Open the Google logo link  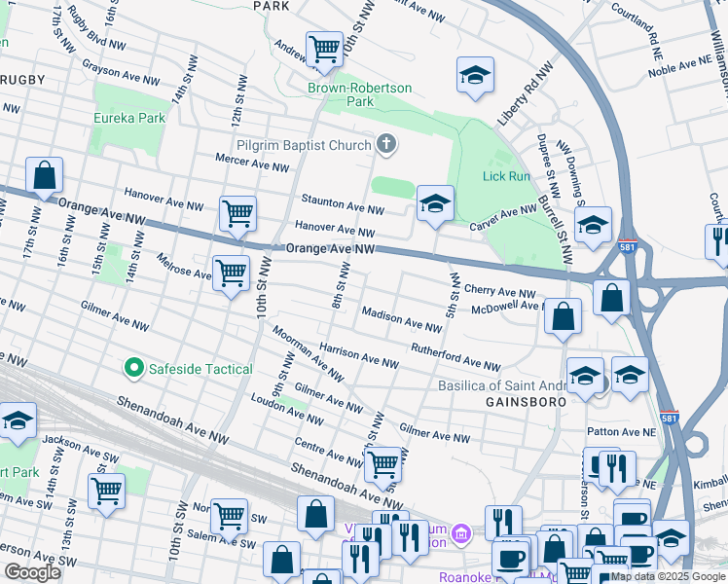pyautogui.click(x=33, y=572)
